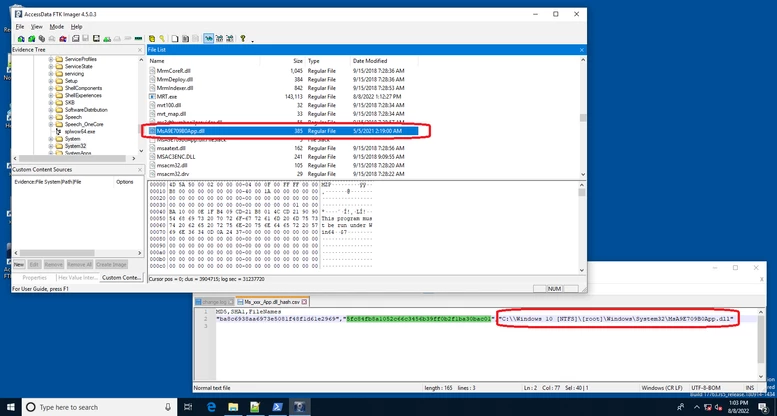Switch to the change.log tab
This screenshot has height=416, width=777.
[214, 301]
